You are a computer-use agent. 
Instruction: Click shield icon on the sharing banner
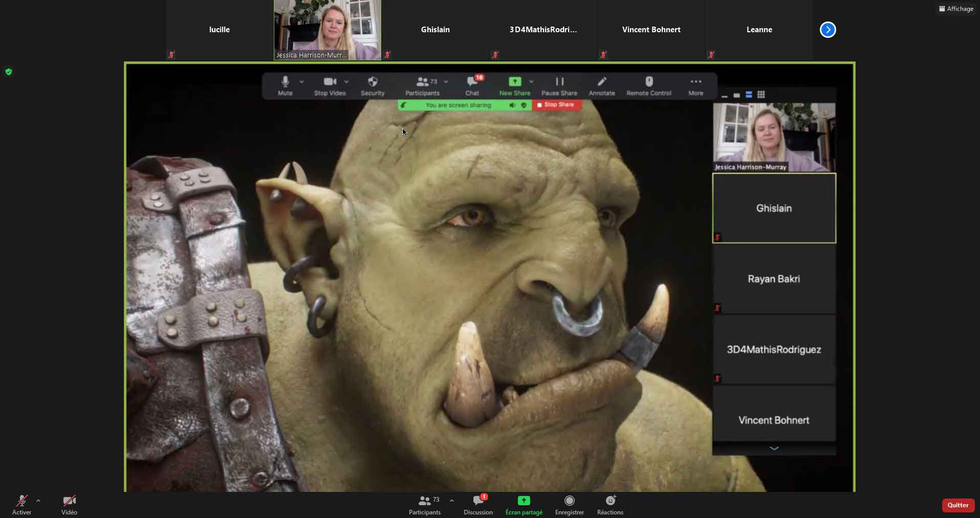click(524, 105)
